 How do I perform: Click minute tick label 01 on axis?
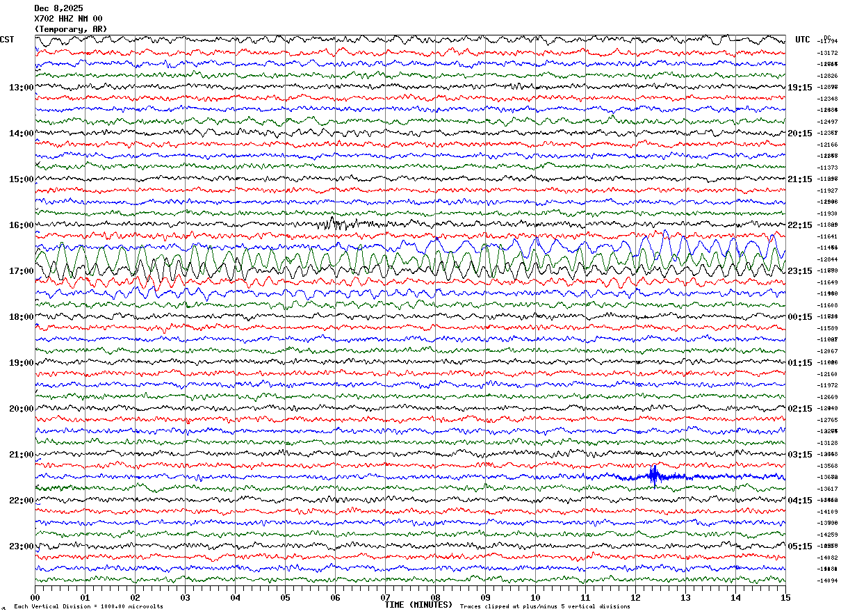[85, 597]
